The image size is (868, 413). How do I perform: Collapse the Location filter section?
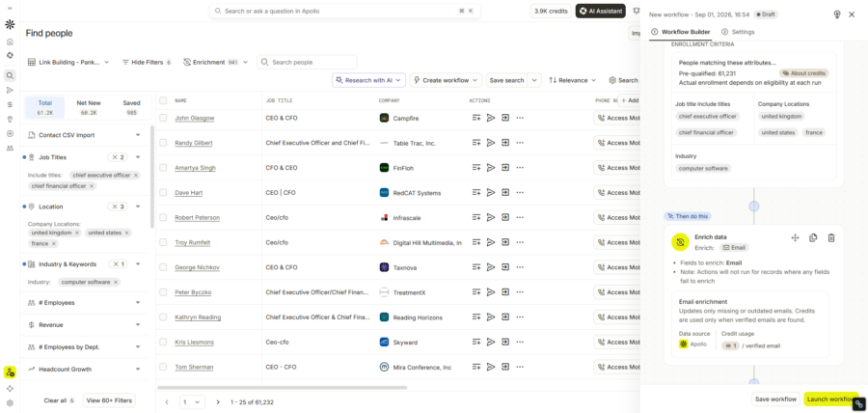[138, 206]
